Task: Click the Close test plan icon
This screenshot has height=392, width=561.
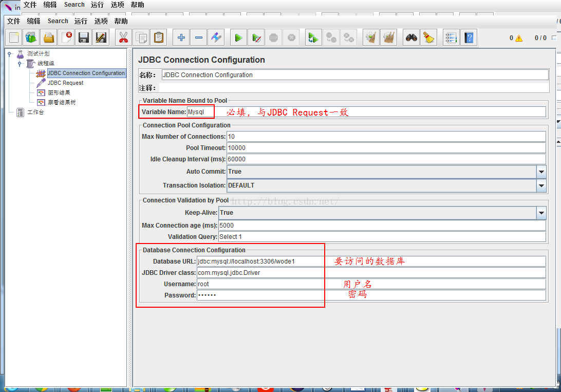Action: pos(66,37)
